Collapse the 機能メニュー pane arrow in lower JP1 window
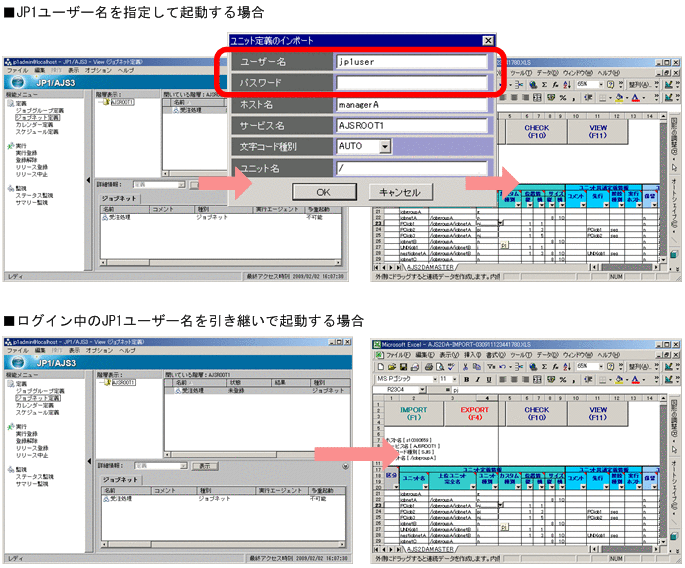 [x=89, y=461]
